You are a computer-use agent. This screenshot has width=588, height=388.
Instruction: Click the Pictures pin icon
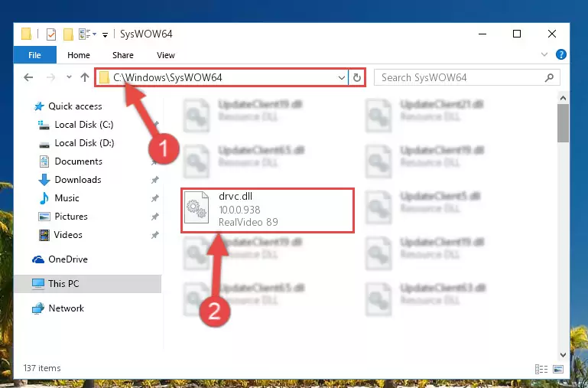click(155, 217)
